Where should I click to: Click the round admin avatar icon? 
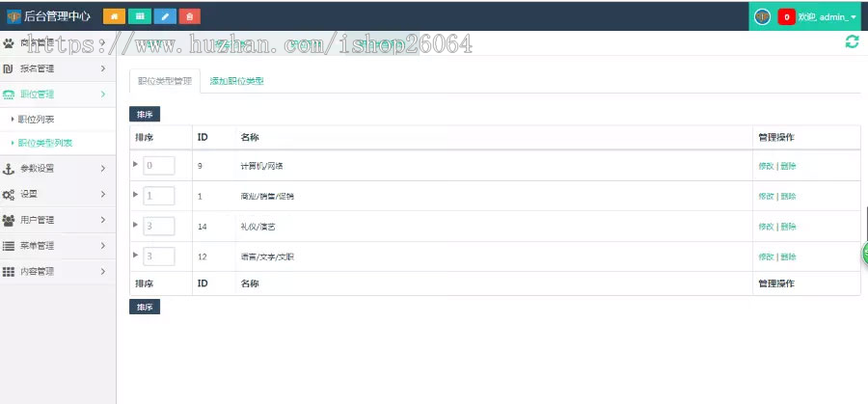click(762, 17)
